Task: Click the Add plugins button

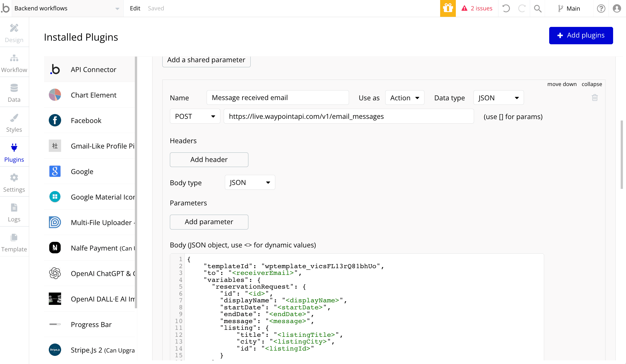Action: 581,35
